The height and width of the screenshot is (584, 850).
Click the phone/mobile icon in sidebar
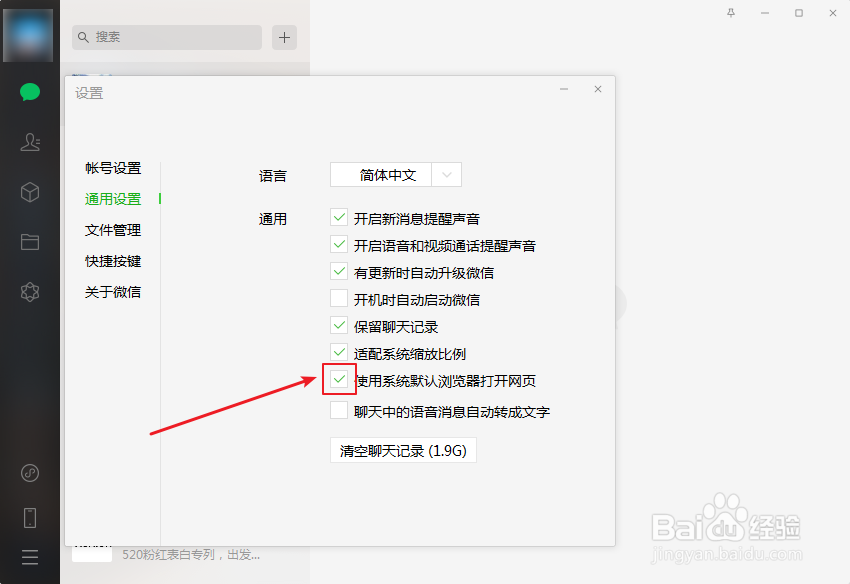(x=29, y=517)
